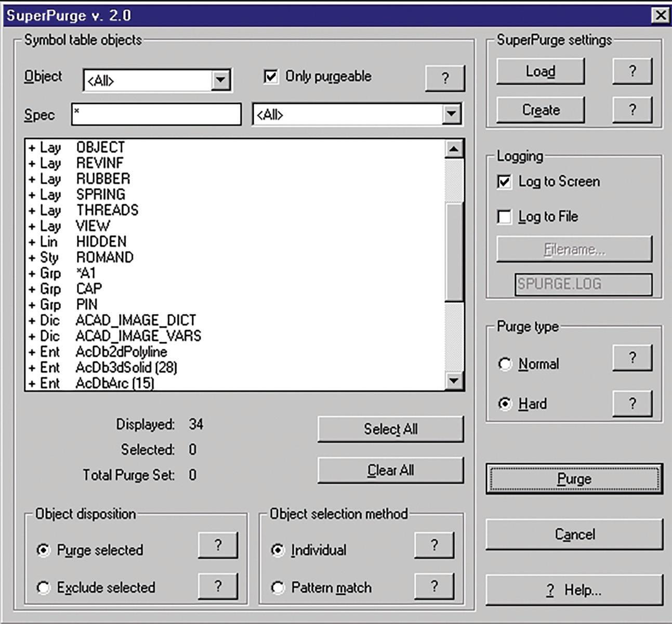Screen dimensions: 672x624
Task: Select Lay OBJECT list row
Action: click(x=235, y=148)
